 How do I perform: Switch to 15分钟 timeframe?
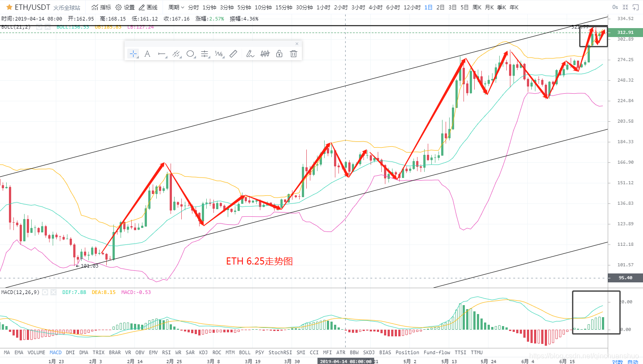[284, 7]
